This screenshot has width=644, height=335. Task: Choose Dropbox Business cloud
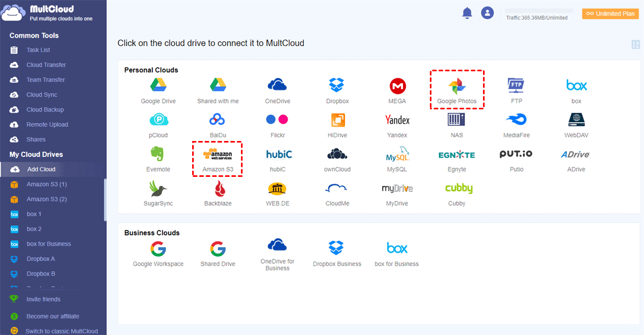[337, 254]
